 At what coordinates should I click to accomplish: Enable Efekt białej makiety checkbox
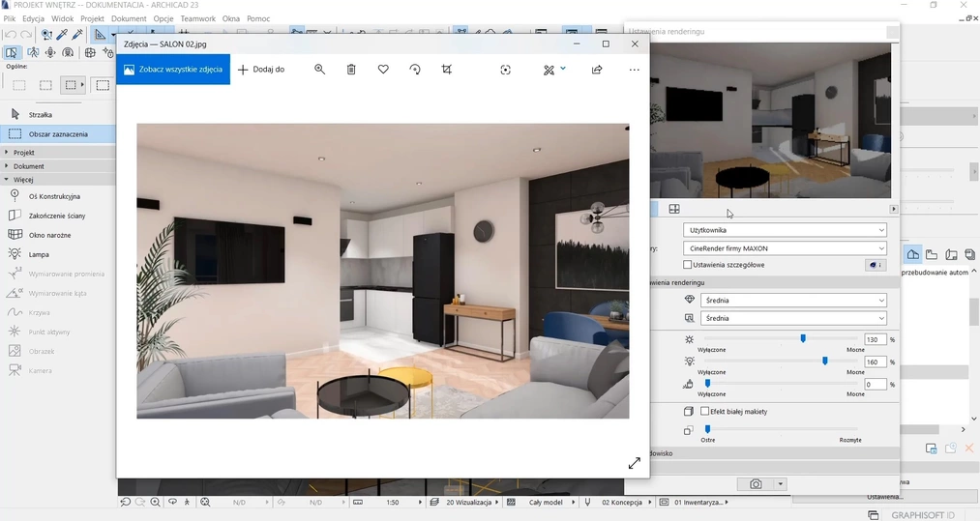click(x=705, y=412)
